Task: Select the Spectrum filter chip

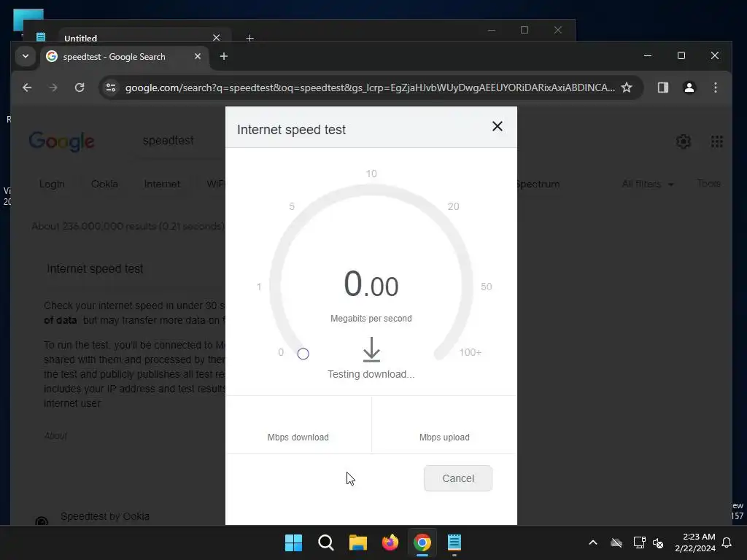Action: pyautogui.click(x=538, y=184)
